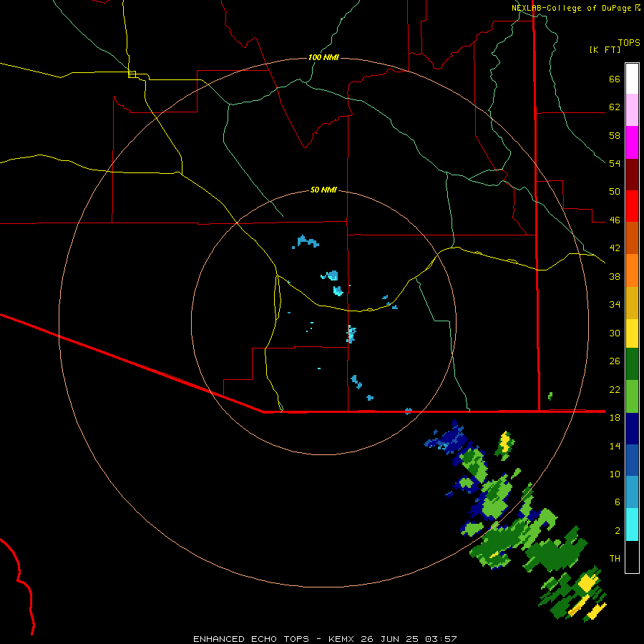Click the magenta swatch near 58

(632, 142)
